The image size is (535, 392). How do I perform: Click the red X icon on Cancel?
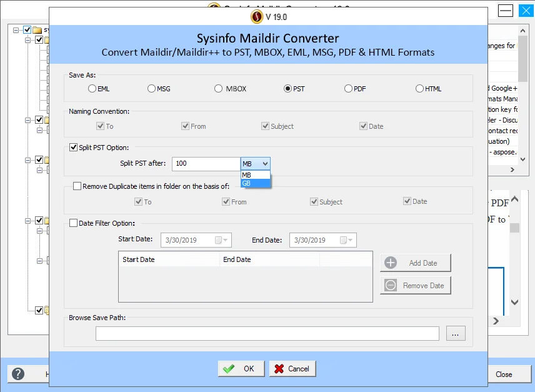coord(279,369)
